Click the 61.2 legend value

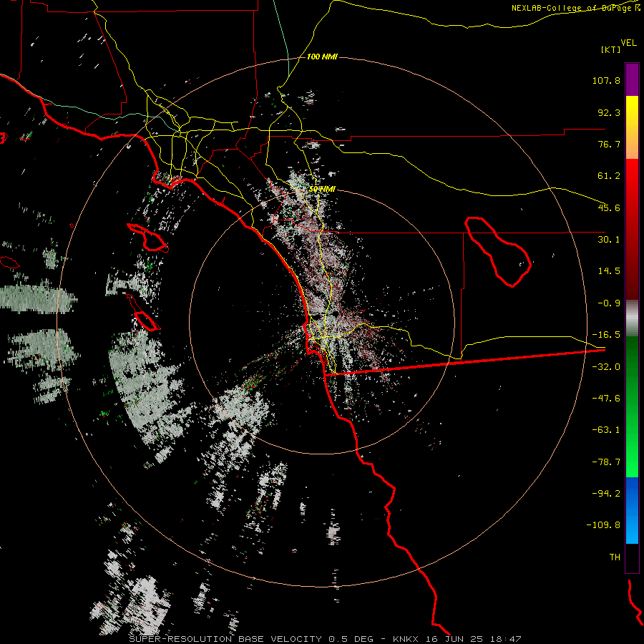609,176
